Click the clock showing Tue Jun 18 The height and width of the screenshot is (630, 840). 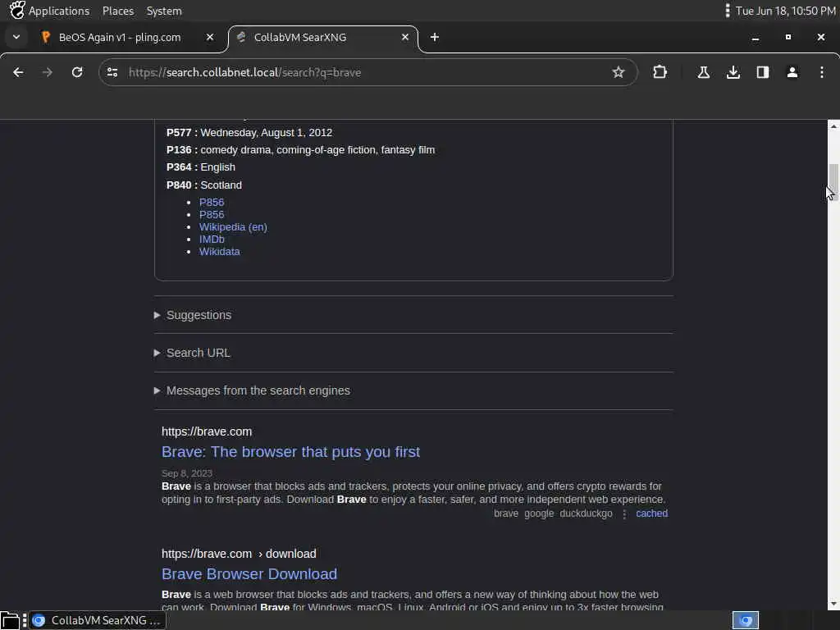click(x=785, y=11)
